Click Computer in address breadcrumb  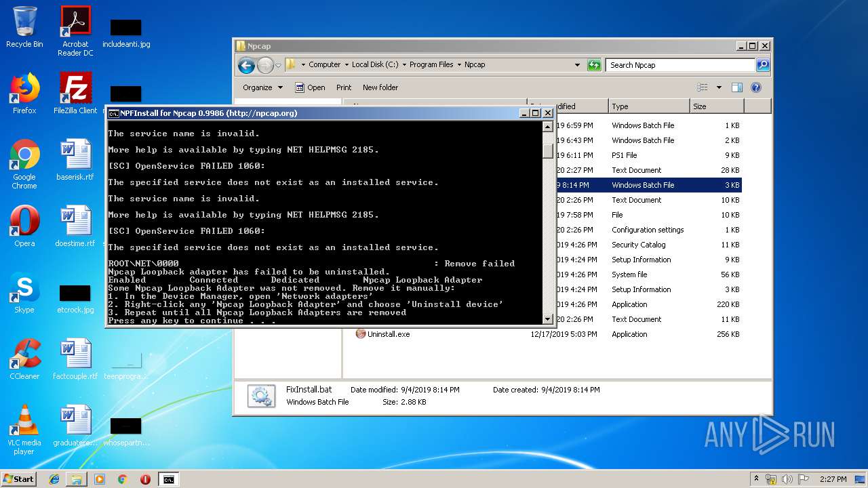pos(325,65)
